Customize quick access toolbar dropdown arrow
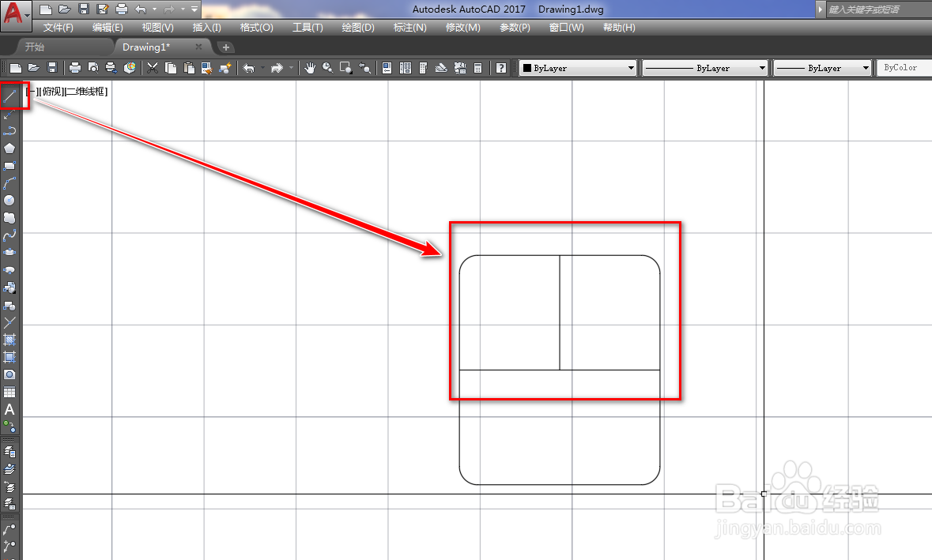Screen dimensions: 932x560 (x=194, y=9)
